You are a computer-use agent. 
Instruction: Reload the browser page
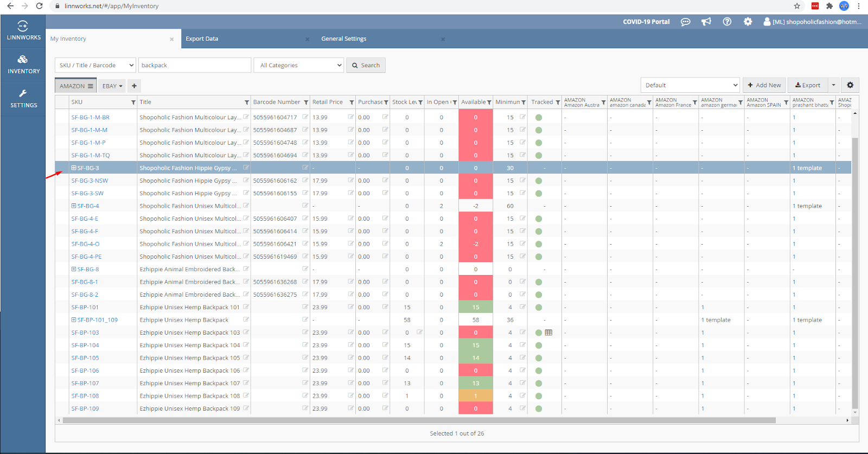[x=39, y=6]
